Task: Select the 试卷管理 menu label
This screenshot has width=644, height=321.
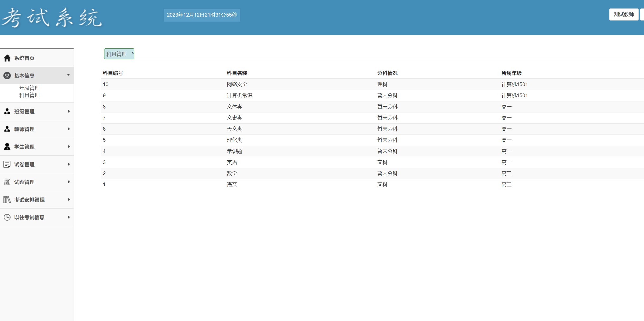Action: (24, 165)
